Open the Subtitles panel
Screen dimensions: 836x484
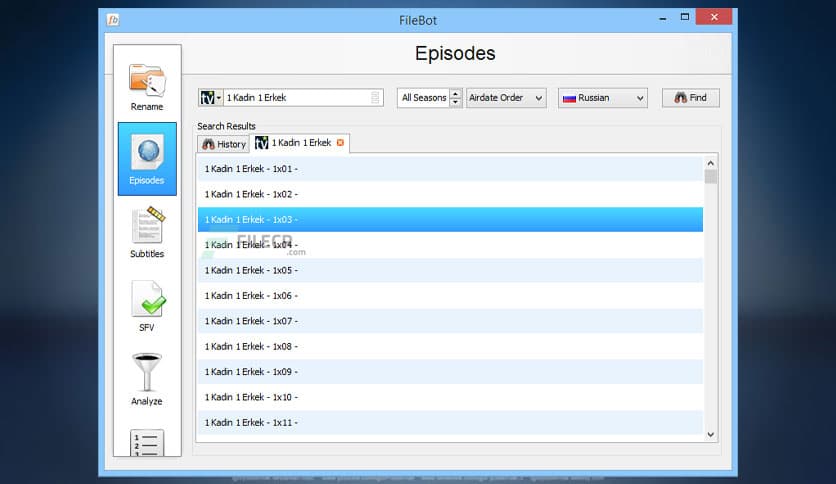point(147,233)
